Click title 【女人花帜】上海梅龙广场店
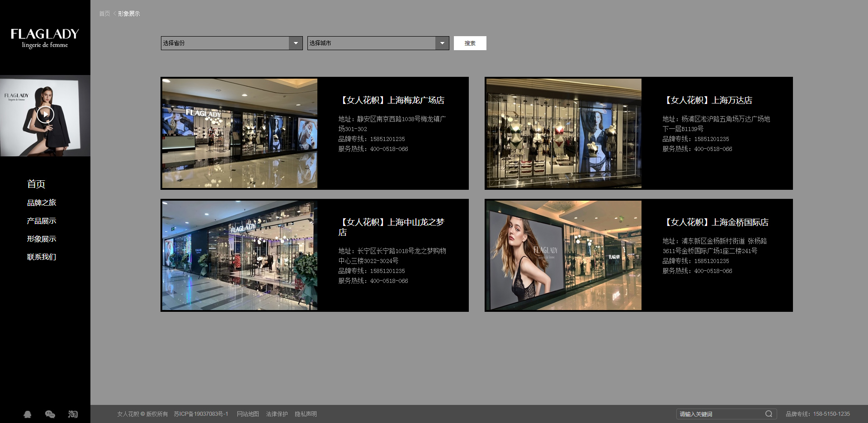This screenshot has width=868, height=423. (x=392, y=100)
